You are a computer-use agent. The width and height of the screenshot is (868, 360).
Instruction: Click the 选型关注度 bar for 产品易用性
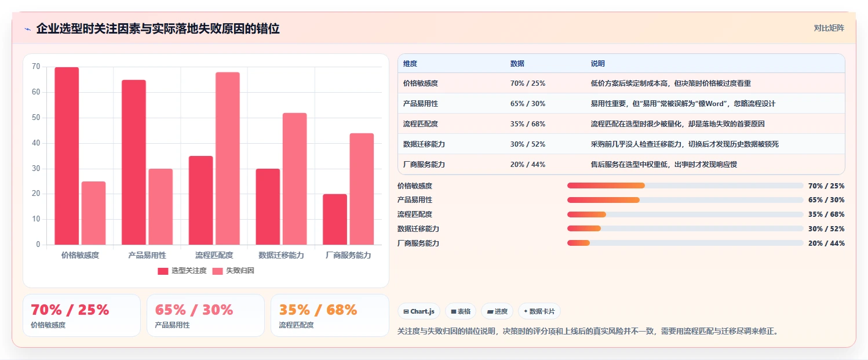coord(134,162)
